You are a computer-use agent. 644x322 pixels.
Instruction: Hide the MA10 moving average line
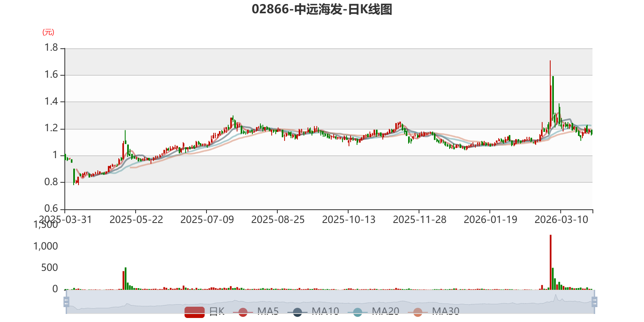coord(313,312)
